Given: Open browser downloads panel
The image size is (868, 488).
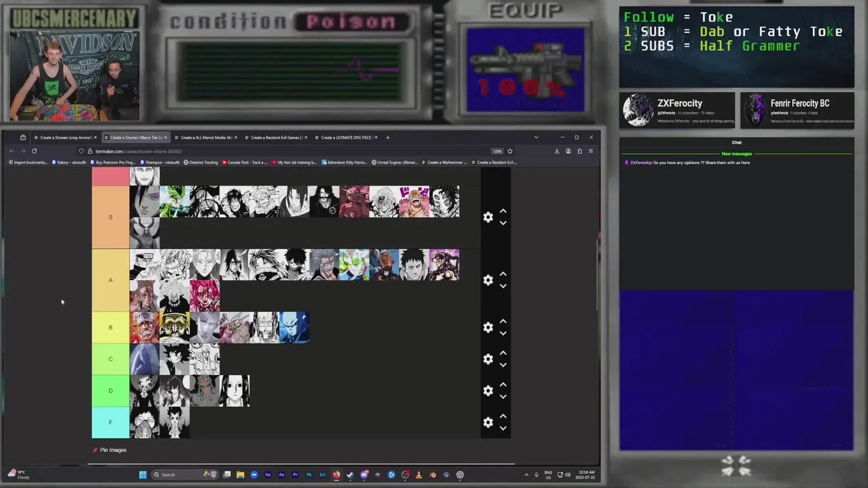Looking at the screenshot, I should coord(557,151).
